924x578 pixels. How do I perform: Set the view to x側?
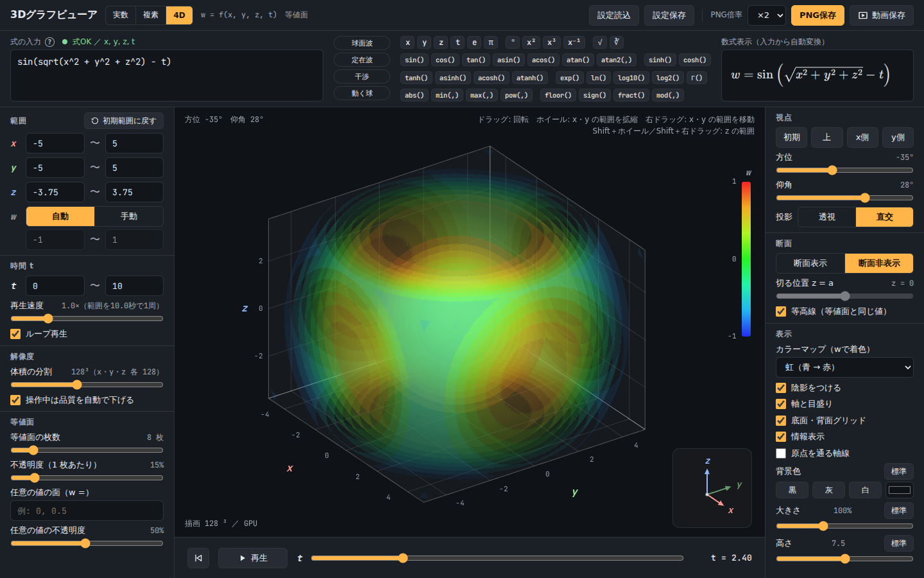click(862, 137)
